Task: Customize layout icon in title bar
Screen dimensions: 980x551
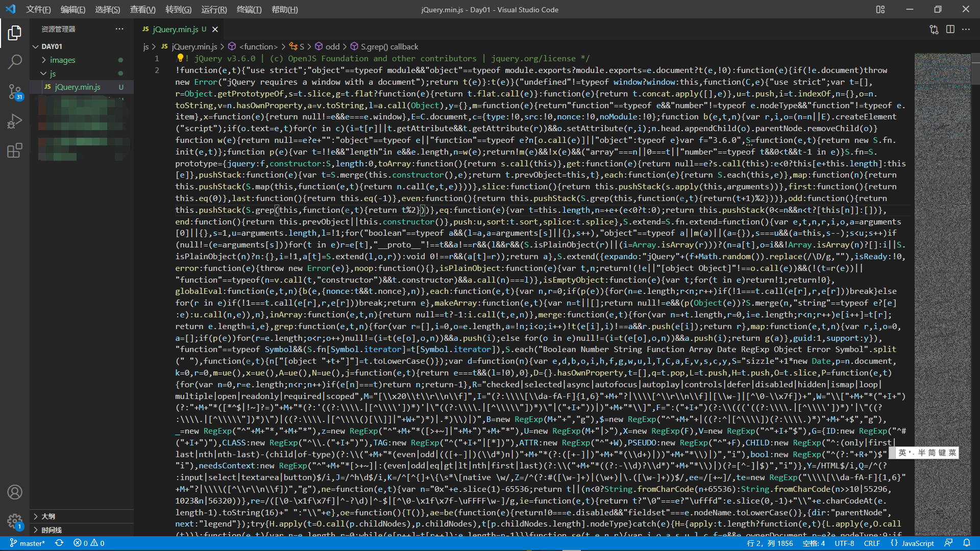Action: point(880,9)
